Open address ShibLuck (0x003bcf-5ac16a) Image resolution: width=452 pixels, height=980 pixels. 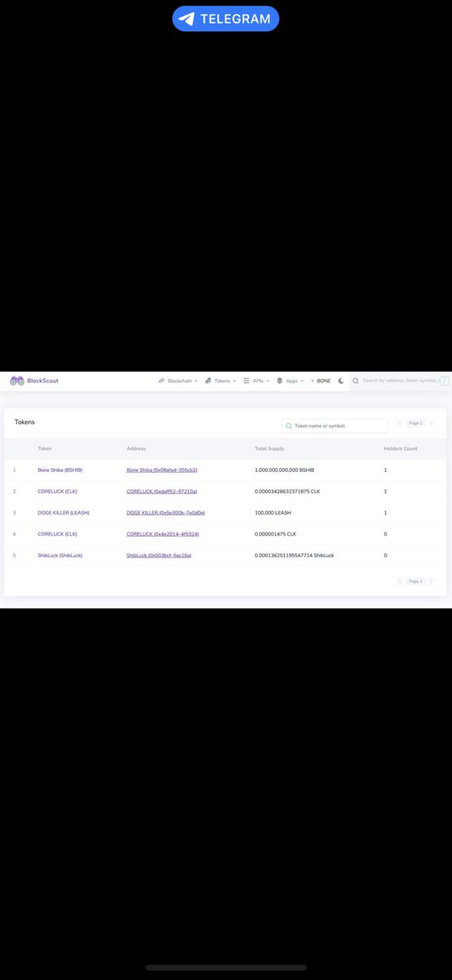[159, 555]
